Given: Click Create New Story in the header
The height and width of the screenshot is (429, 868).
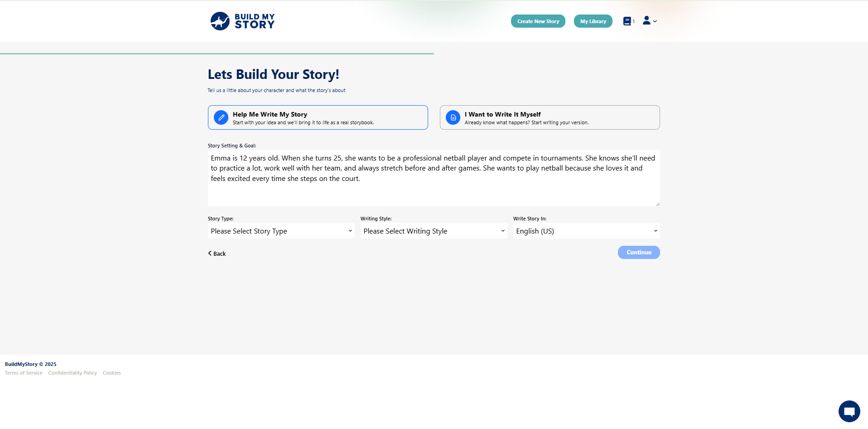Looking at the screenshot, I should coord(538,21).
